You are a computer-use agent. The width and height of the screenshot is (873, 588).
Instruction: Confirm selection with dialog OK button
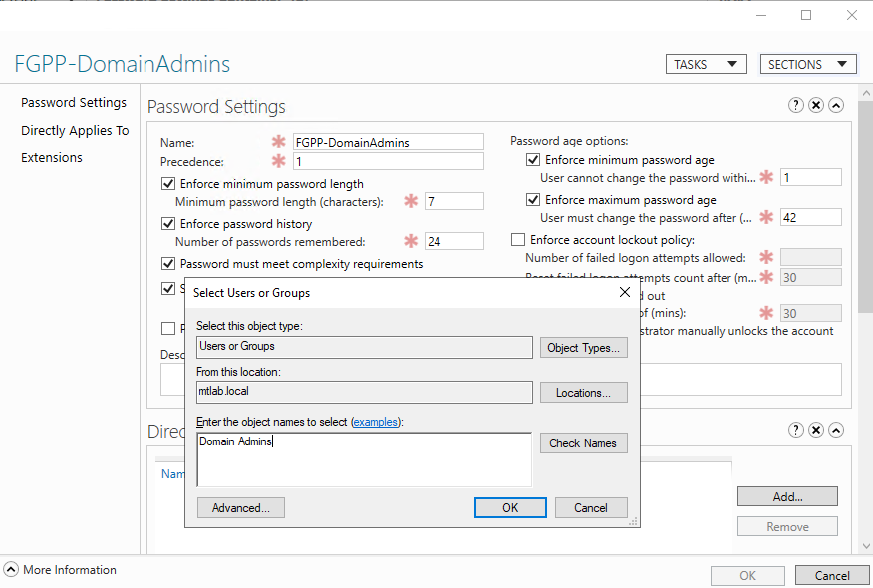pyautogui.click(x=510, y=508)
